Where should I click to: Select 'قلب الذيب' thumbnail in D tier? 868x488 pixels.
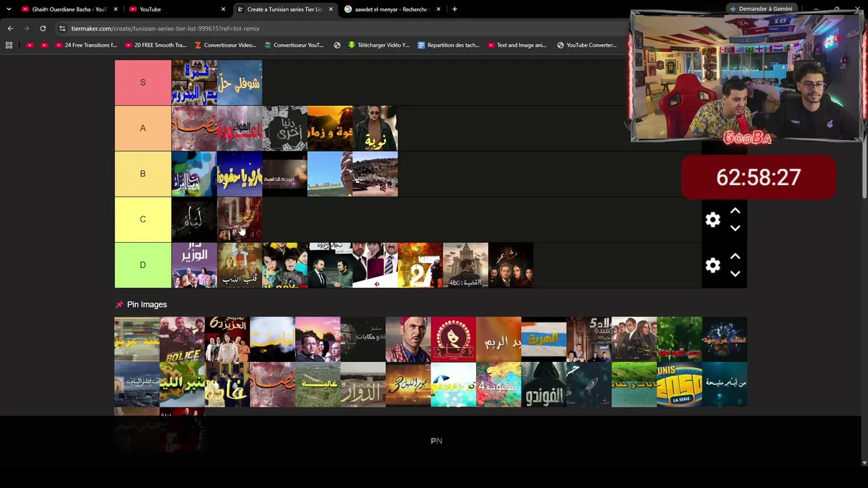coord(239,265)
